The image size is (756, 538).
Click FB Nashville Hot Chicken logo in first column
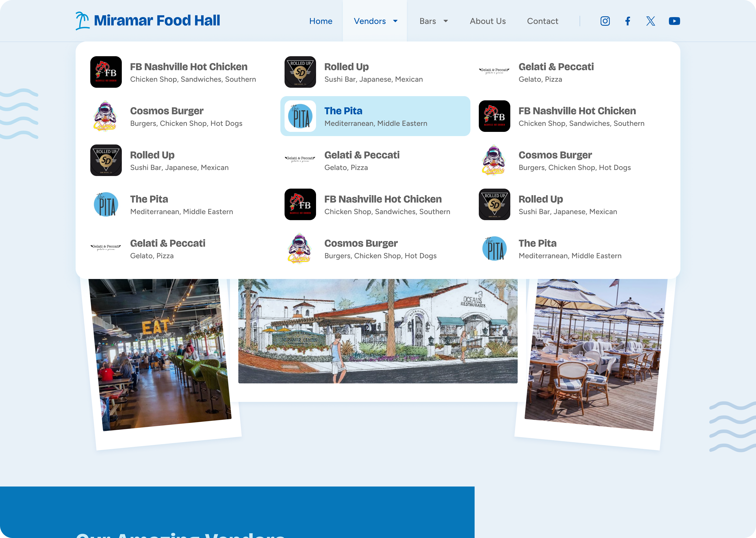click(106, 72)
